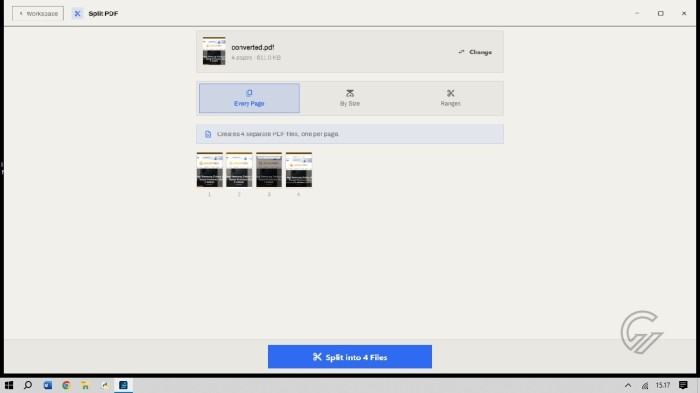Open the taskbar clock showing 15:17

coord(663,385)
